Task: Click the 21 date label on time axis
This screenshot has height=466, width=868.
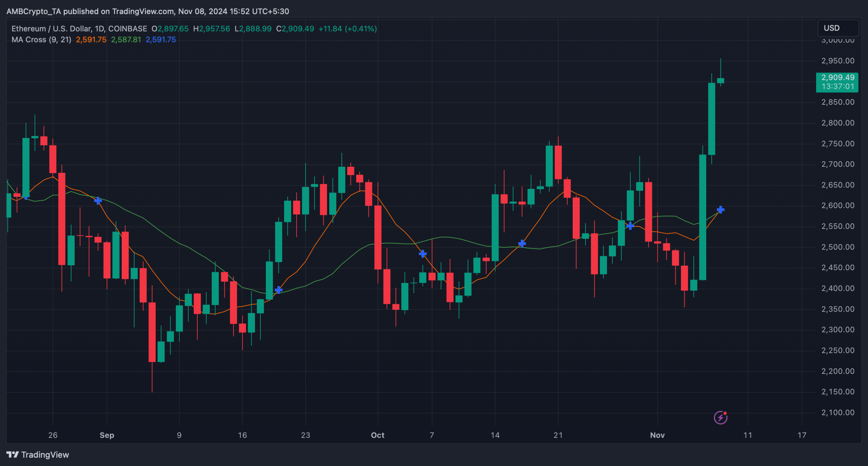Action: pos(558,435)
